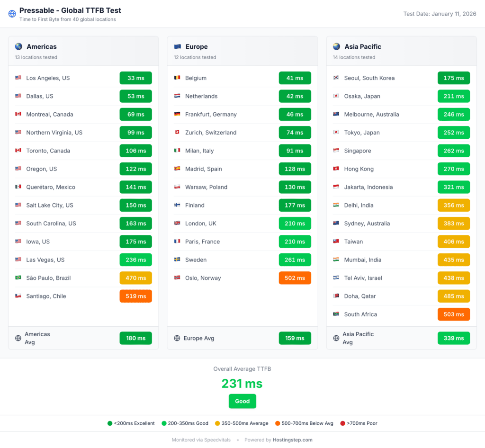
Task: Click the Brazil flag next to São Paulo
Action: (x=18, y=278)
